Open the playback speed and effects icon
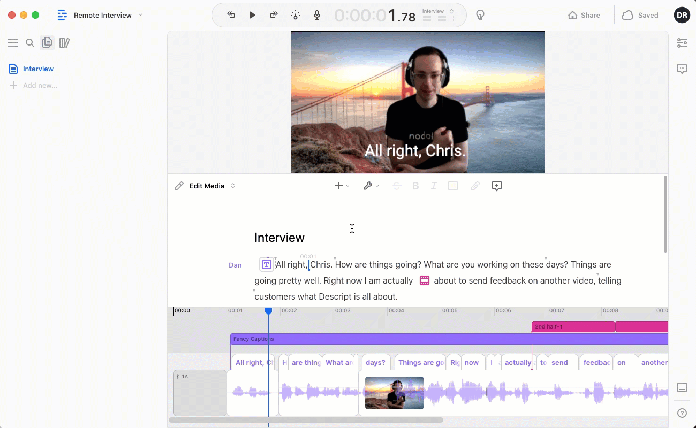The width and height of the screenshot is (696, 428). pyautogui.click(x=295, y=15)
